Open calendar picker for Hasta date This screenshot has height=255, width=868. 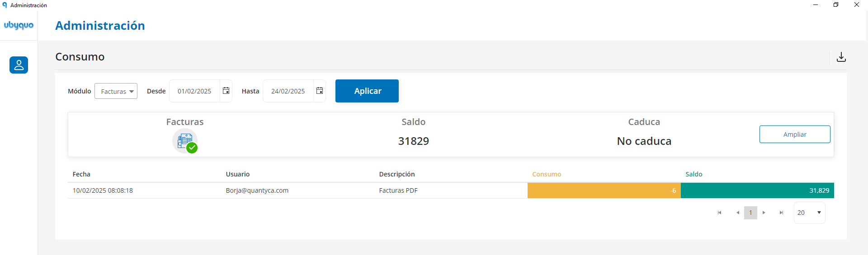click(x=320, y=91)
